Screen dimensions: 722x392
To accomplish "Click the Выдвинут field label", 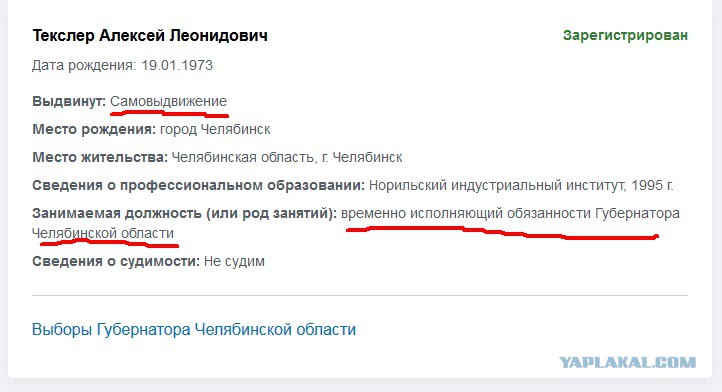I will 69,101.
